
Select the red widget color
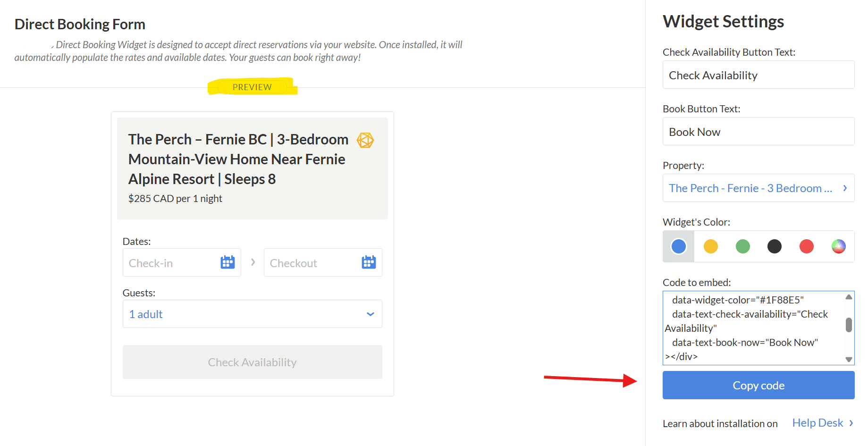pyautogui.click(x=807, y=246)
